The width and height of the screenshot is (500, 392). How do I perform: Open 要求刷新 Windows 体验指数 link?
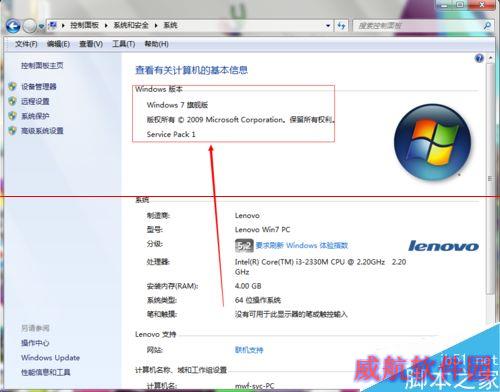tap(302, 246)
